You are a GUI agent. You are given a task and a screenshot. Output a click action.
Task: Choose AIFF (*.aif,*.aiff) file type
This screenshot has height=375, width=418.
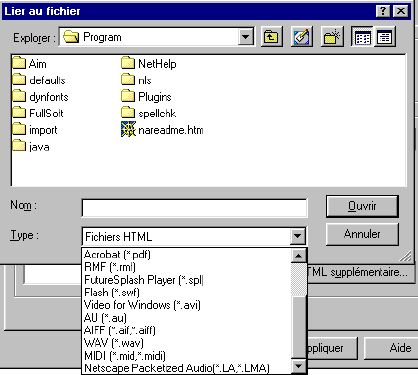(187, 330)
